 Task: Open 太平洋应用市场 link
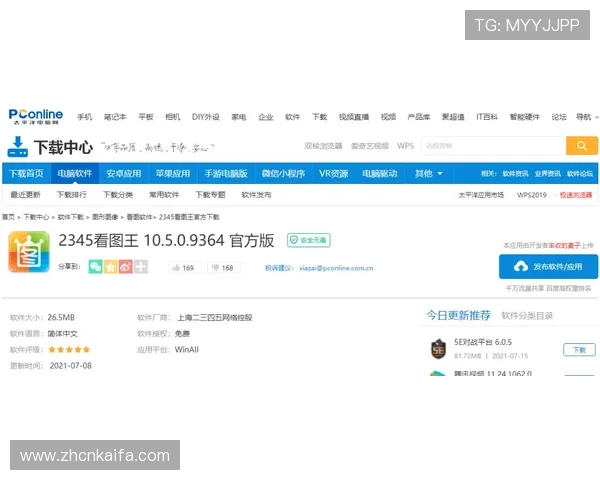(481, 195)
